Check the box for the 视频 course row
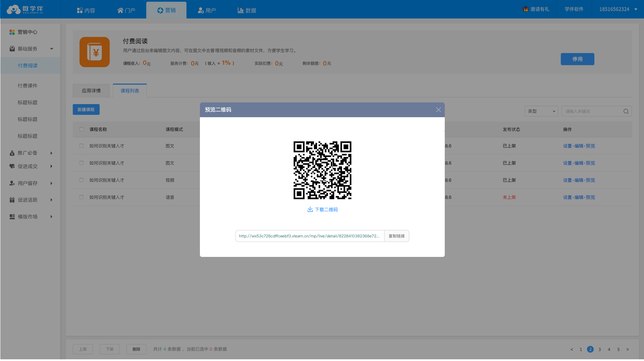This screenshot has width=644, height=361. point(82,180)
